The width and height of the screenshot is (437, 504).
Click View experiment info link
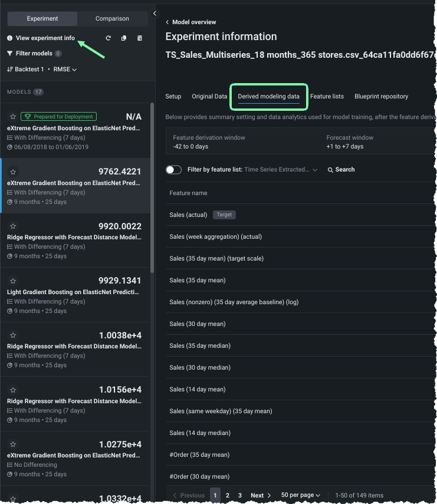(x=45, y=38)
